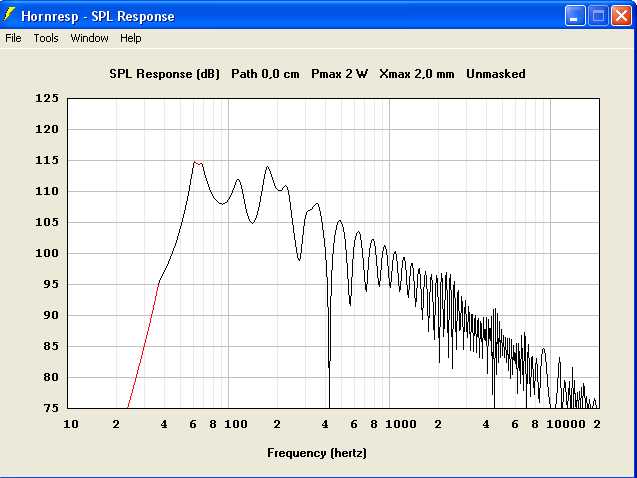The width and height of the screenshot is (637, 478).
Task: Click the 'Frequency (hertz)' axis title
Action: 317,453
